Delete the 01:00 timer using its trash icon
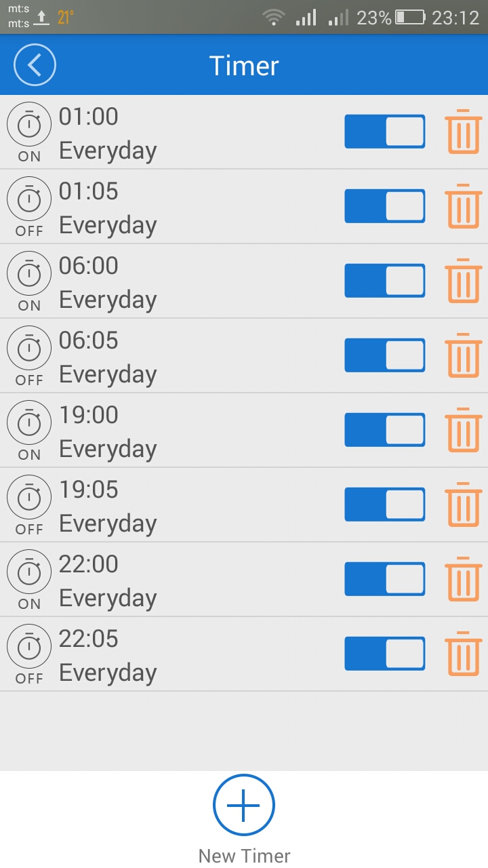488x868 pixels. 464,131
